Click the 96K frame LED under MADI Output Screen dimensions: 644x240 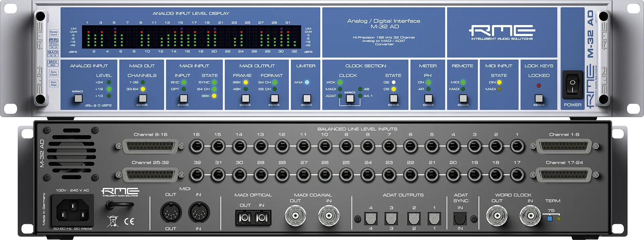(x=246, y=82)
